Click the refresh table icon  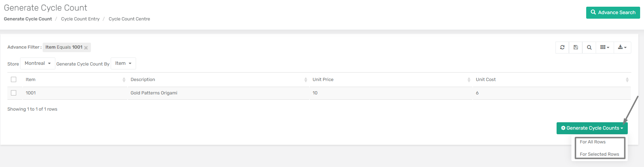[x=562, y=47]
